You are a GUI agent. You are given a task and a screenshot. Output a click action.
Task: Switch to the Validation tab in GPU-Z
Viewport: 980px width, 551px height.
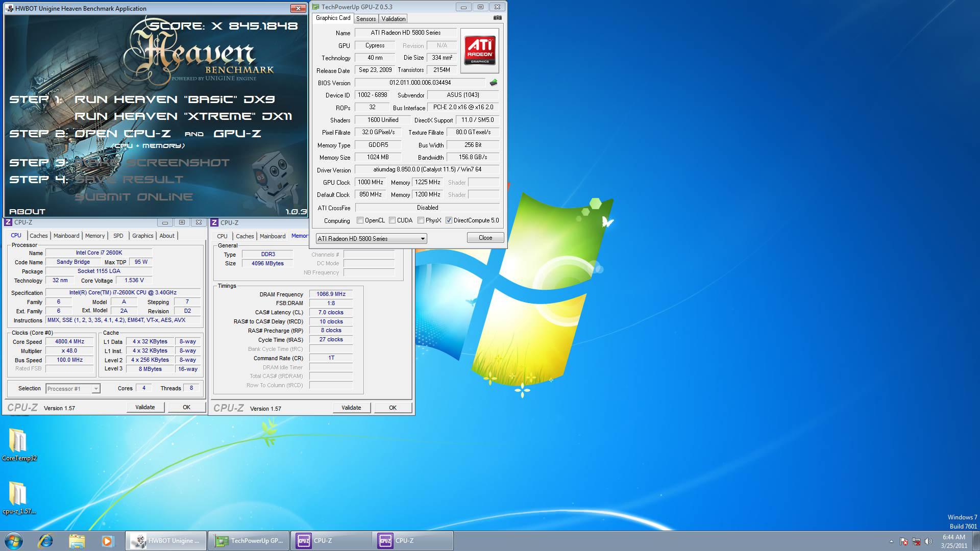click(x=393, y=19)
